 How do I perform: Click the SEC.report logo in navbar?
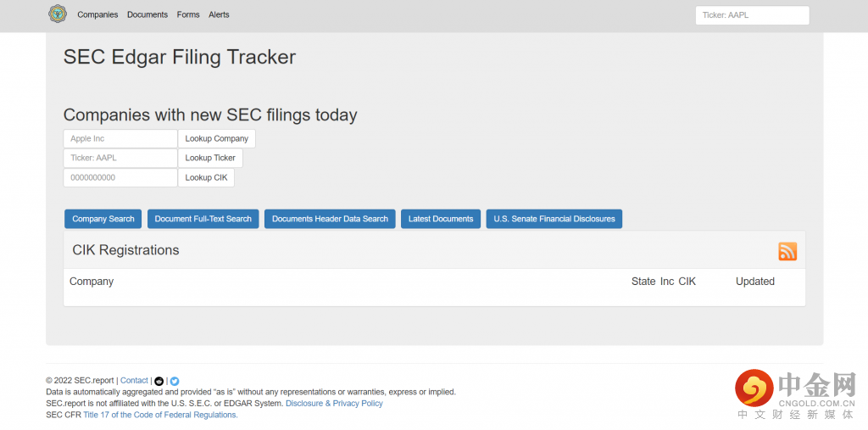pyautogui.click(x=57, y=14)
